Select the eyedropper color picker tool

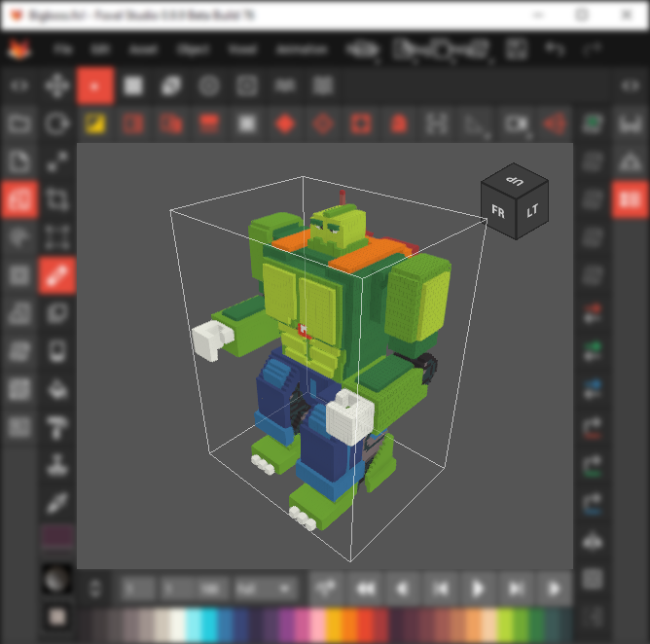click(57, 503)
